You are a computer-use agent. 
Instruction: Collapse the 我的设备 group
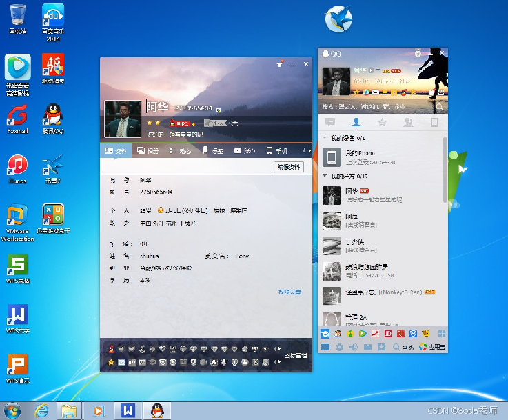[x=325, y=138]
